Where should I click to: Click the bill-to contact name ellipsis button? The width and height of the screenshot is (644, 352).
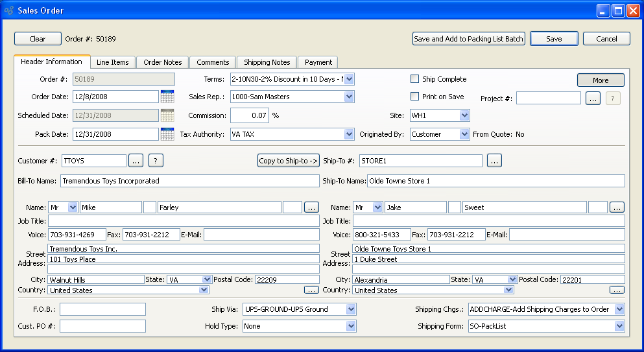(x=312, y=207)
